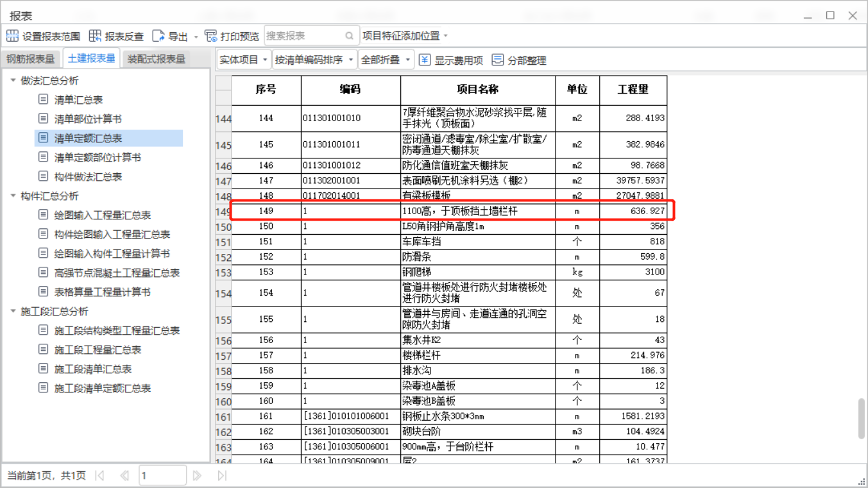
Task: Switch to the 装配式报表量 tab
Action: (157, 59)
